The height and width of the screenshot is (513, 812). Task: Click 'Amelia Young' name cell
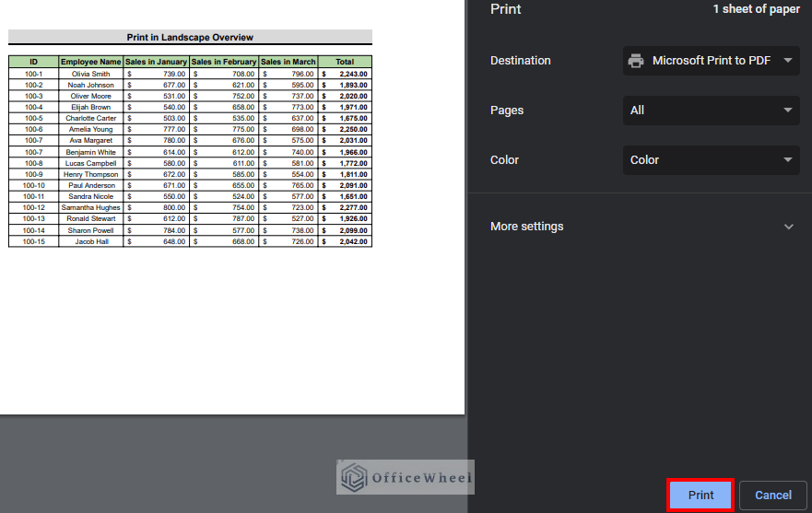tap(90, 130)
